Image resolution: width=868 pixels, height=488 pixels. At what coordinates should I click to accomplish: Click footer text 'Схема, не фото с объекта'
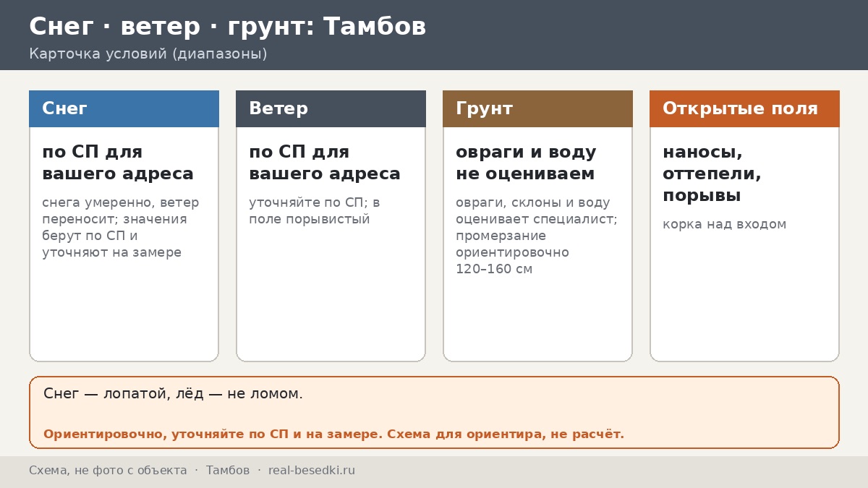click(x=108, y=471)
